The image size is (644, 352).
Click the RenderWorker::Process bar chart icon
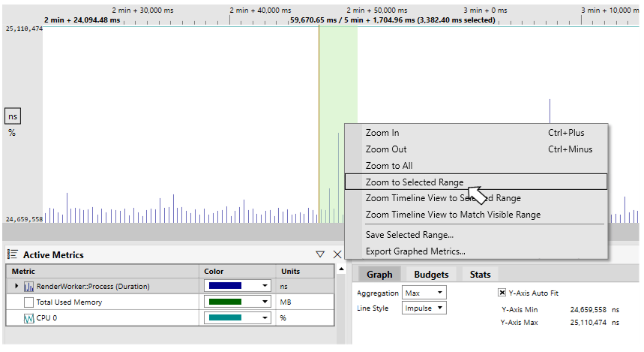pos(28,286)
